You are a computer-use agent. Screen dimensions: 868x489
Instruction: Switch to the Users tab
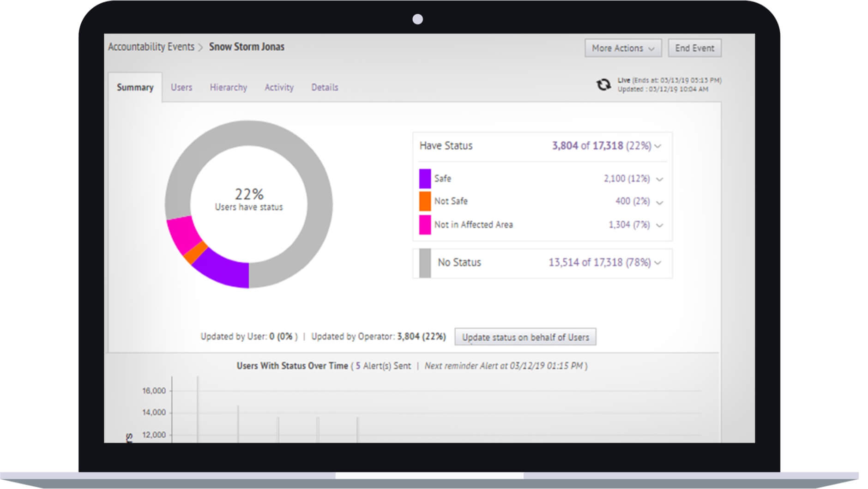click(181, 87)
